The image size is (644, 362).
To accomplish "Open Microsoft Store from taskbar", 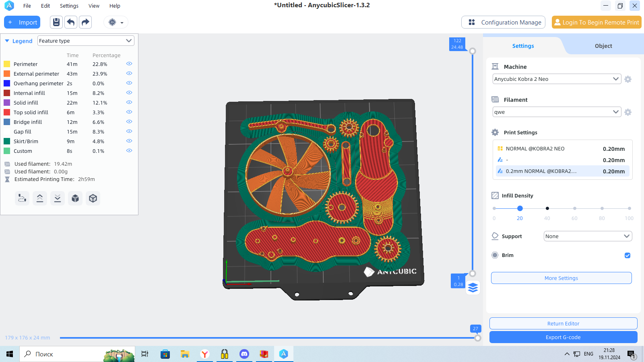I will pos(165,354).
